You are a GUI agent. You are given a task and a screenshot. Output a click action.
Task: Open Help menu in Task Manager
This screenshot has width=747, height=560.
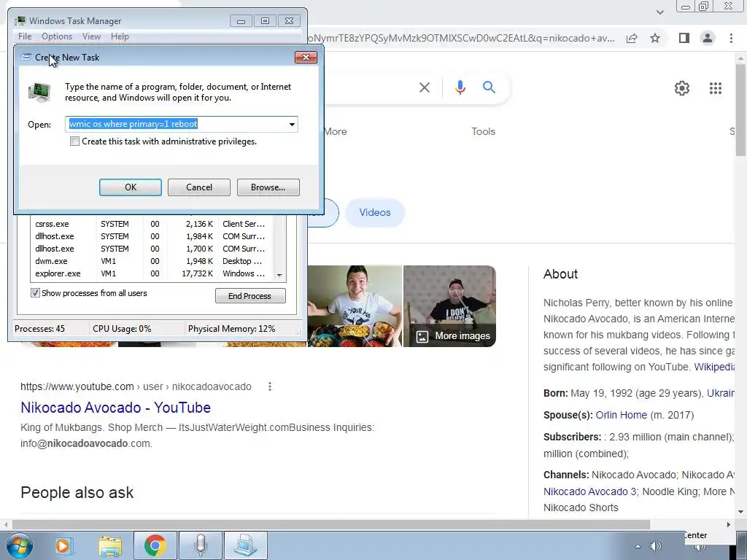(x=120, y=36)
